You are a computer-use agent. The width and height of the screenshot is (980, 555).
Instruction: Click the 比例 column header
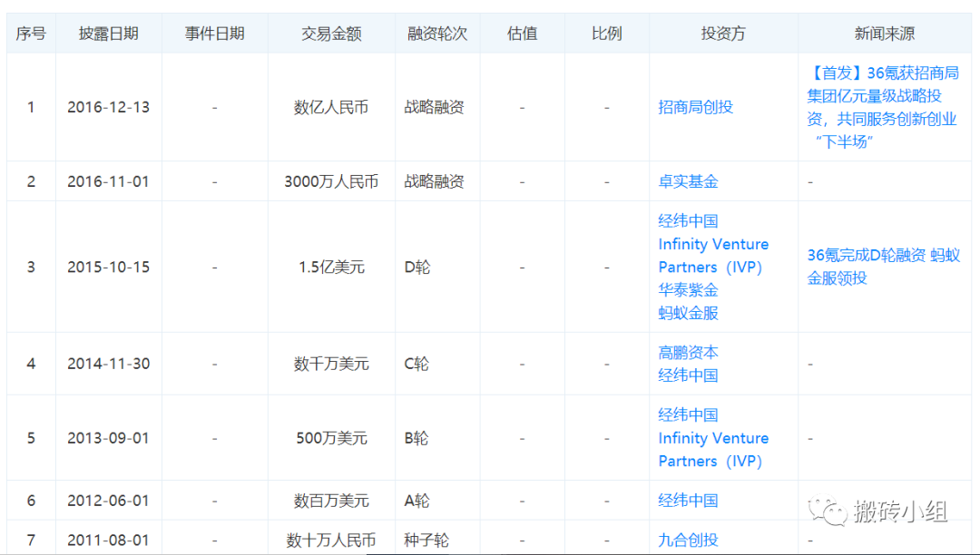tap(607, 34)
